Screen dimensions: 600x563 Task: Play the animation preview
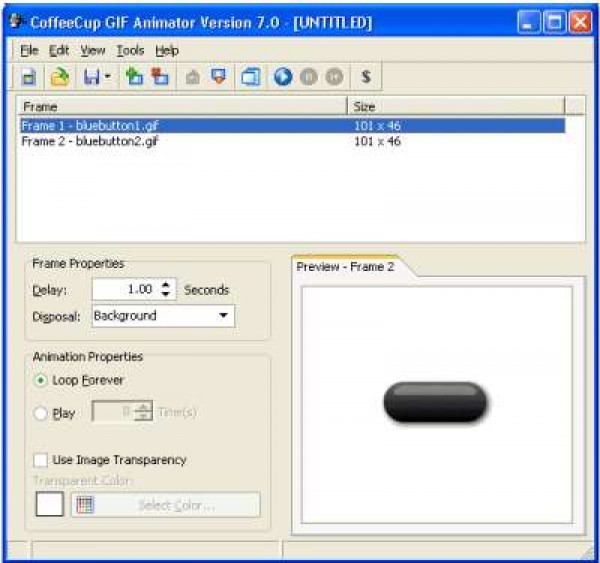point(283,77)
